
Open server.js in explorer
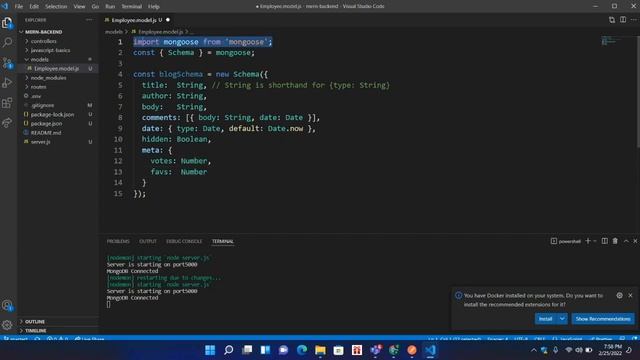point(40,142)
